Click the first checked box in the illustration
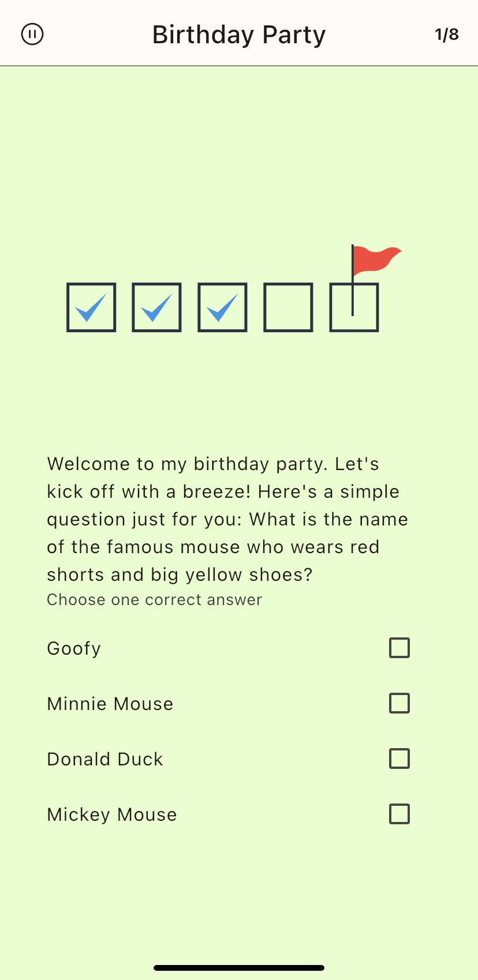 (91, 307)
